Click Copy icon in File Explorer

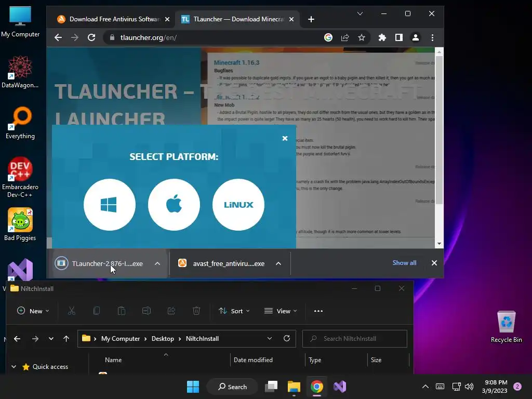tap(97, 311)
